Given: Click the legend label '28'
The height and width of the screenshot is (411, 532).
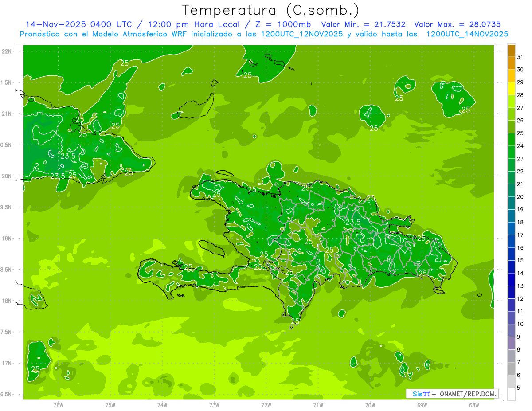Looking at the screenshot, I should point(520,95).
